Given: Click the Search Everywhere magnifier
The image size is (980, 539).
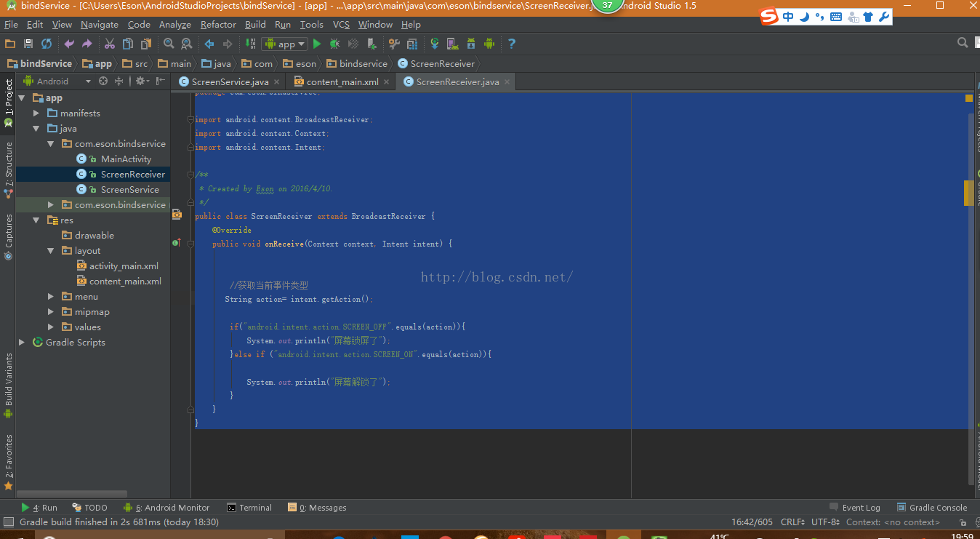Looking at the screenshot, I should 963,44.
